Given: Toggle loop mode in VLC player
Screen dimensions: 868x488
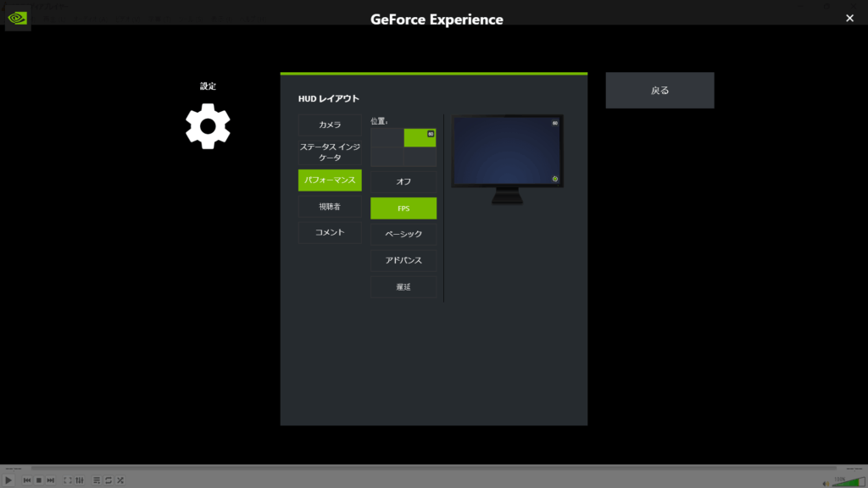Looking at the screenshot, I should pos(108,480).
